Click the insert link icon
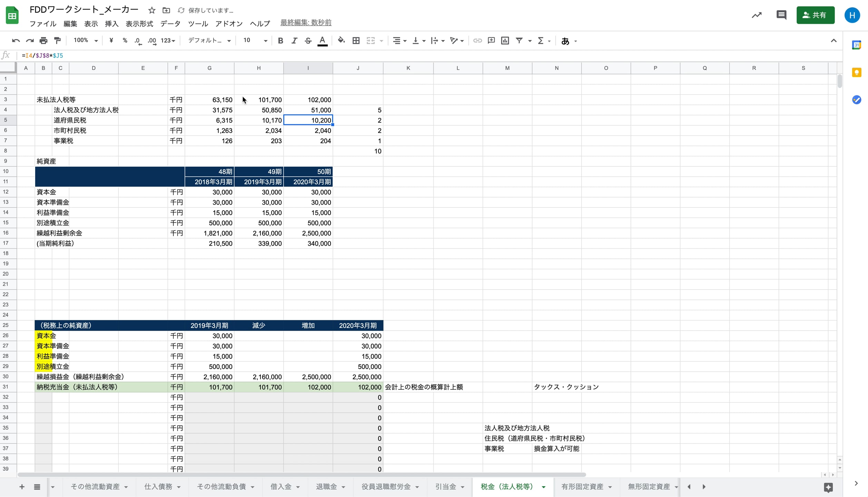Viewport: 868px width, 497px height. click(x=477, y=41)
